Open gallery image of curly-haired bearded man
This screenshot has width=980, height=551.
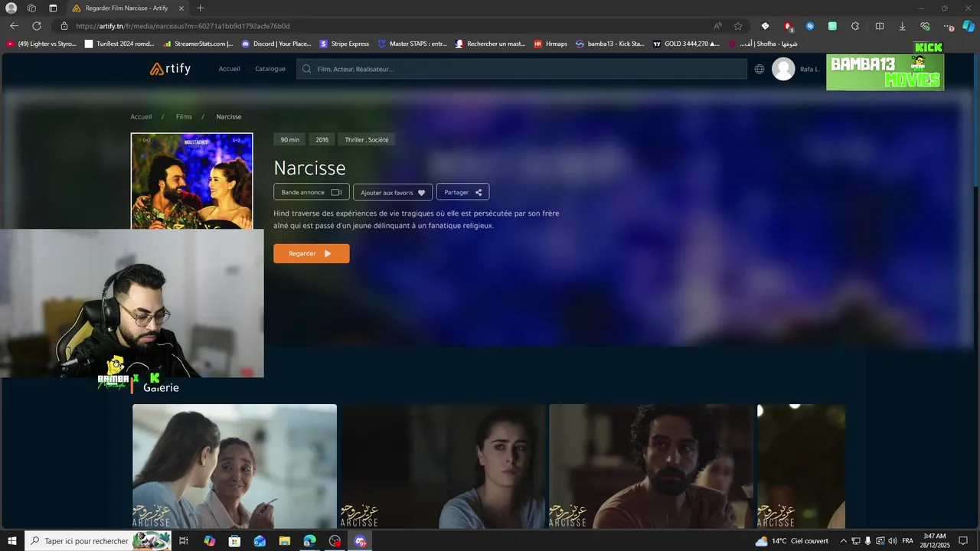(652, 466)
